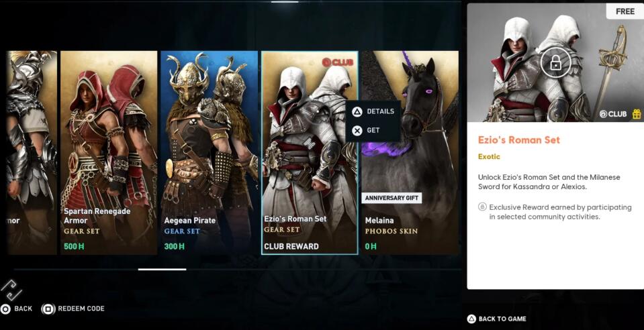Click the Ubisoft Club logo in preview
The width and height of the screenshot is (644, 330).
tap(613, 114)
